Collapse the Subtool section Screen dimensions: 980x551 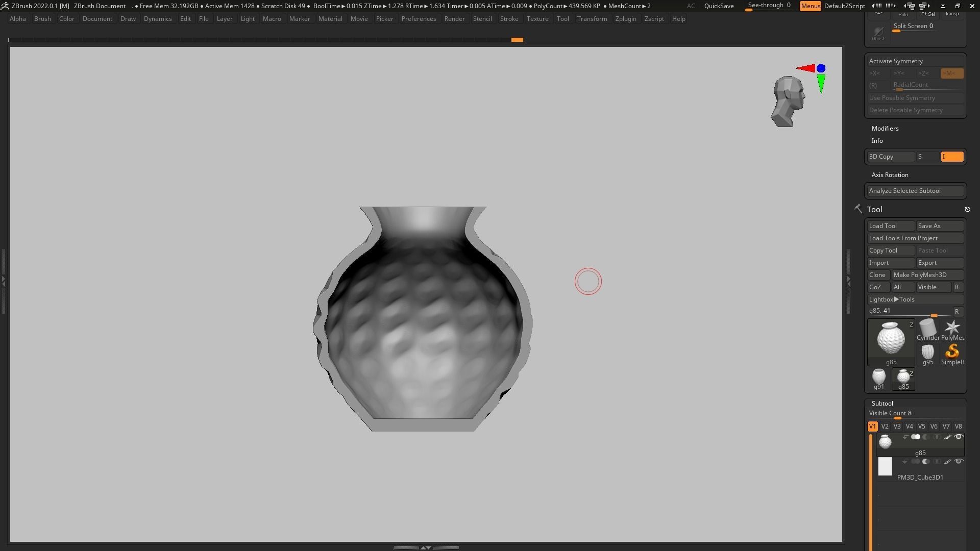(882, 404)
